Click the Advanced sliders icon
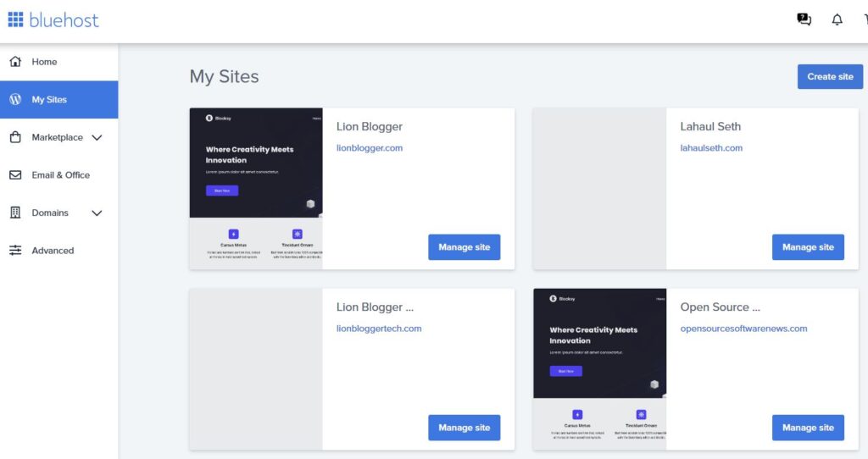Screen dimensions: 868x459 (x=15, y=251)
